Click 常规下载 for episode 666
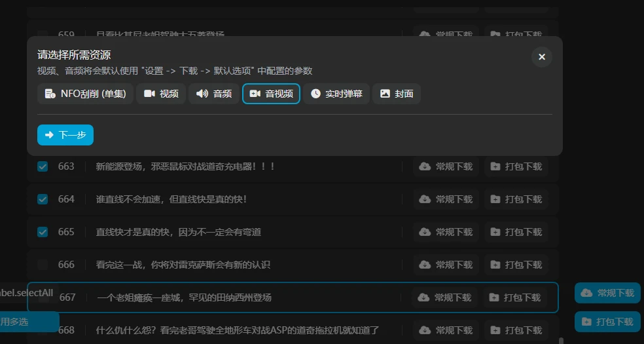644x344 pixels. [446, 265]
